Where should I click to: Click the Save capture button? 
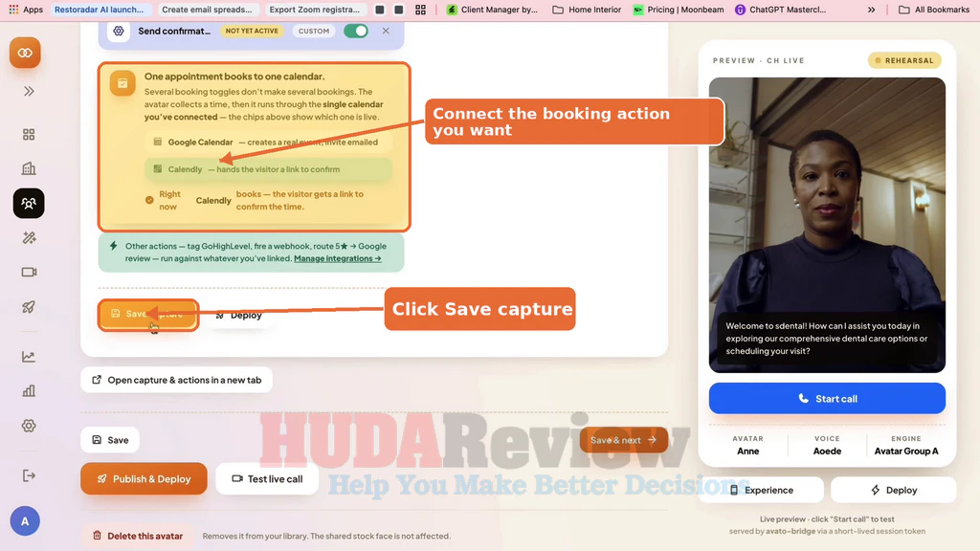[x=148, y=314]
